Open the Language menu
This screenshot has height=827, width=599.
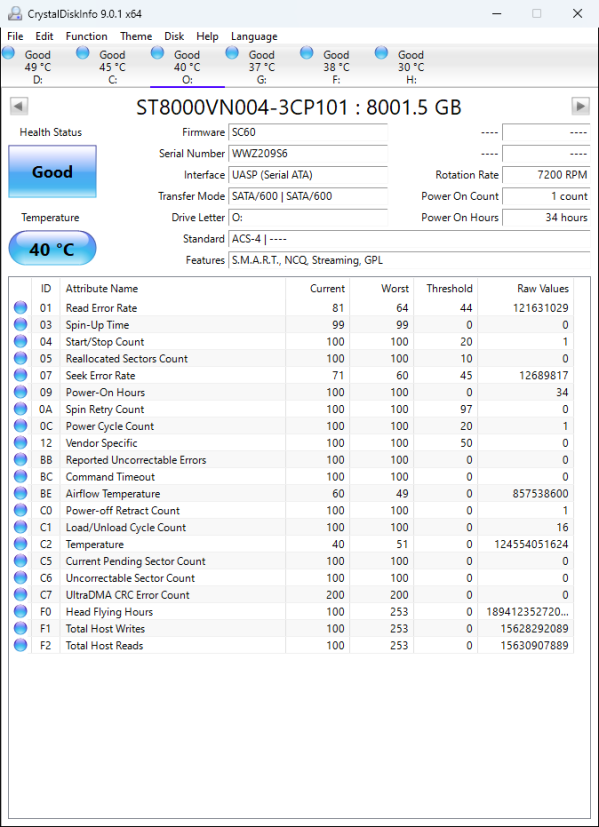(254, 36)
